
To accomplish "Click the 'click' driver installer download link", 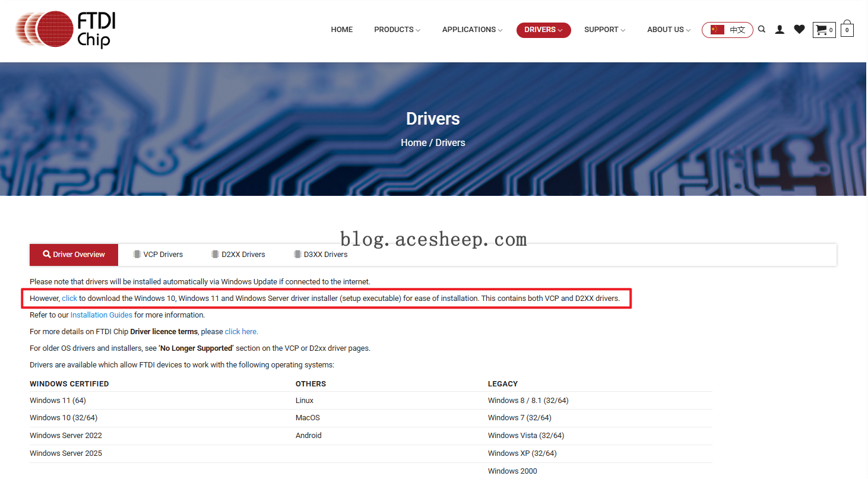I will coord(69,298).
